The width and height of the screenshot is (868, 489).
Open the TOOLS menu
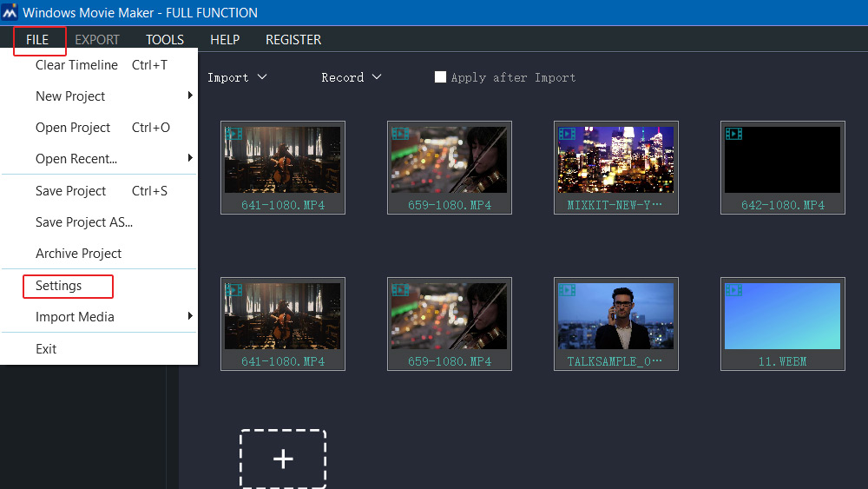point(164,40)
